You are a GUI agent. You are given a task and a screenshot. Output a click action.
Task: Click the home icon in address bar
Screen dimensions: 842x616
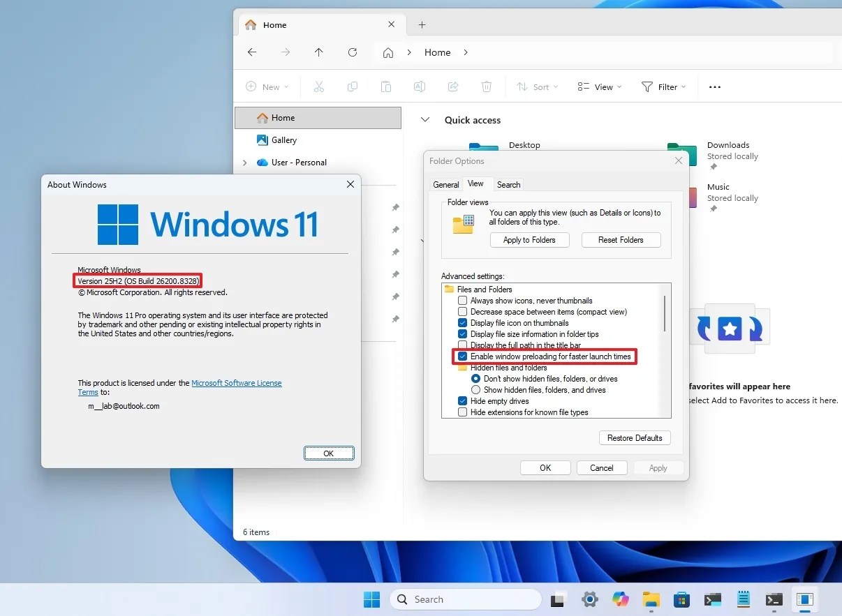(388, 52)
